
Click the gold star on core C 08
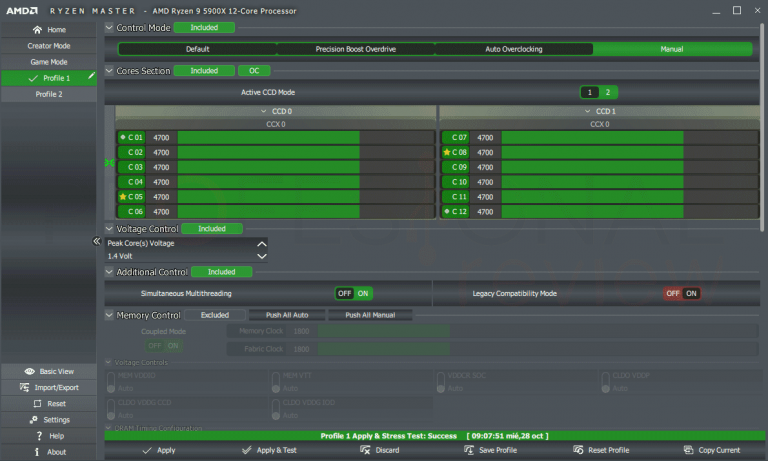tap(447, 152)
